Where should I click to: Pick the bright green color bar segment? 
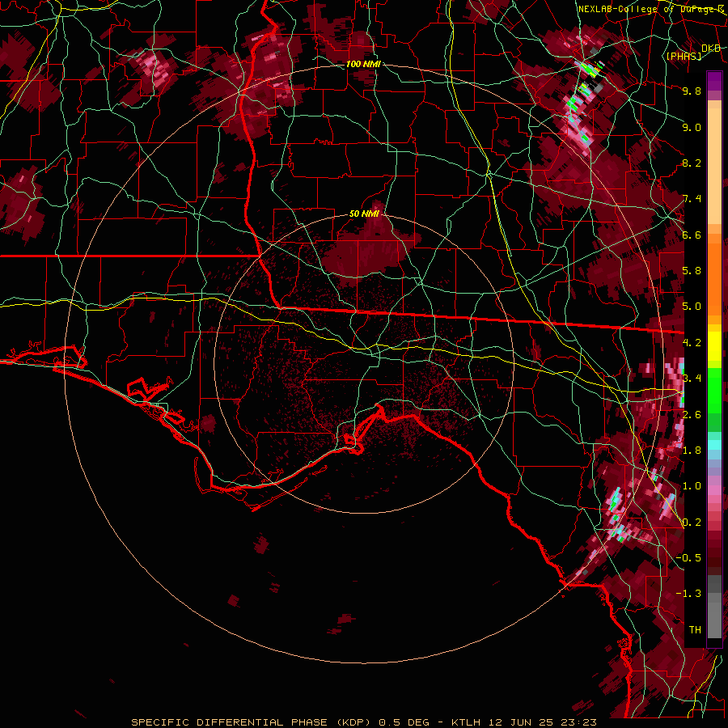click(714, 390)
